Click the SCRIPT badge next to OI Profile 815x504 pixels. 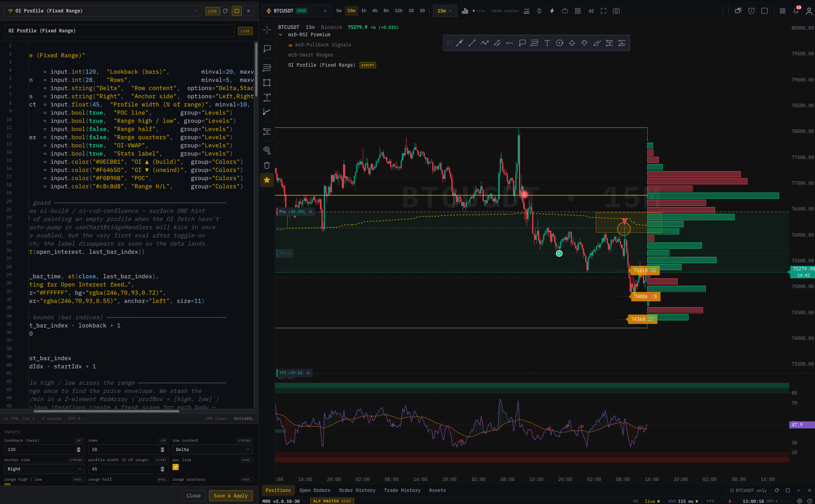[x=368, y=65]
